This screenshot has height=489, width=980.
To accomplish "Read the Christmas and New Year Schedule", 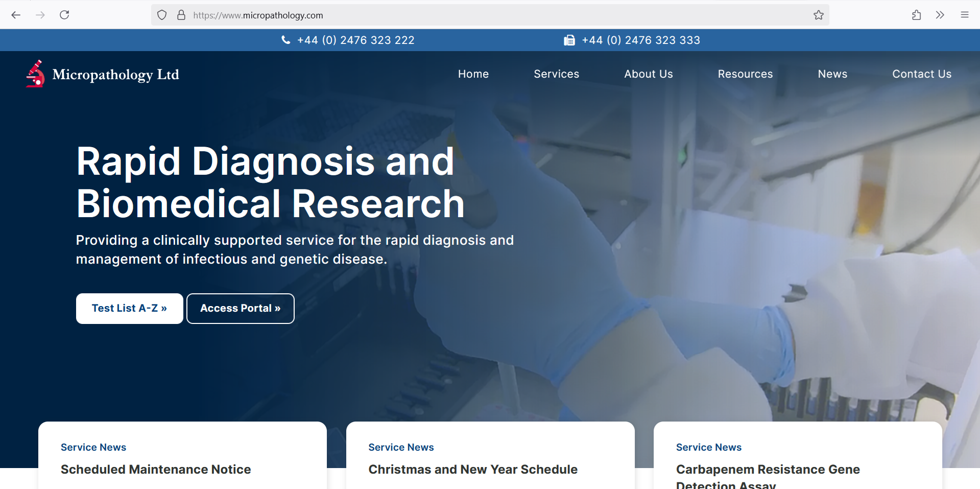I will (472, 469).
